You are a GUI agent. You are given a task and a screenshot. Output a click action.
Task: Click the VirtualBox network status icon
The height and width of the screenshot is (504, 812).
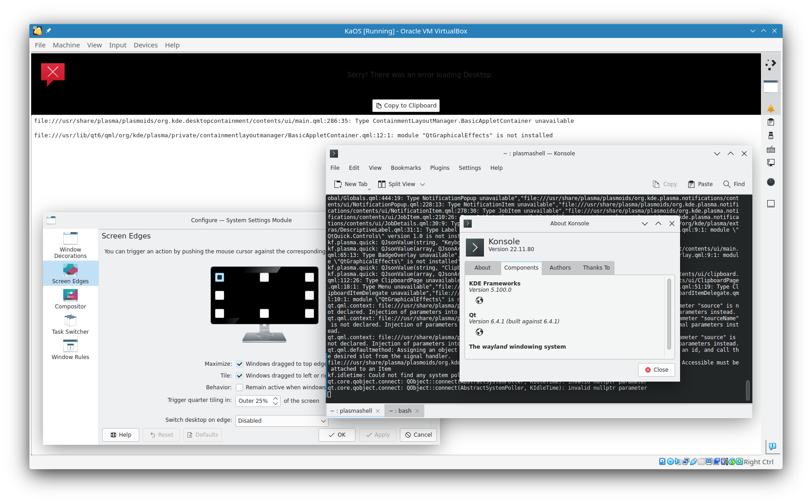pos(685,462)
